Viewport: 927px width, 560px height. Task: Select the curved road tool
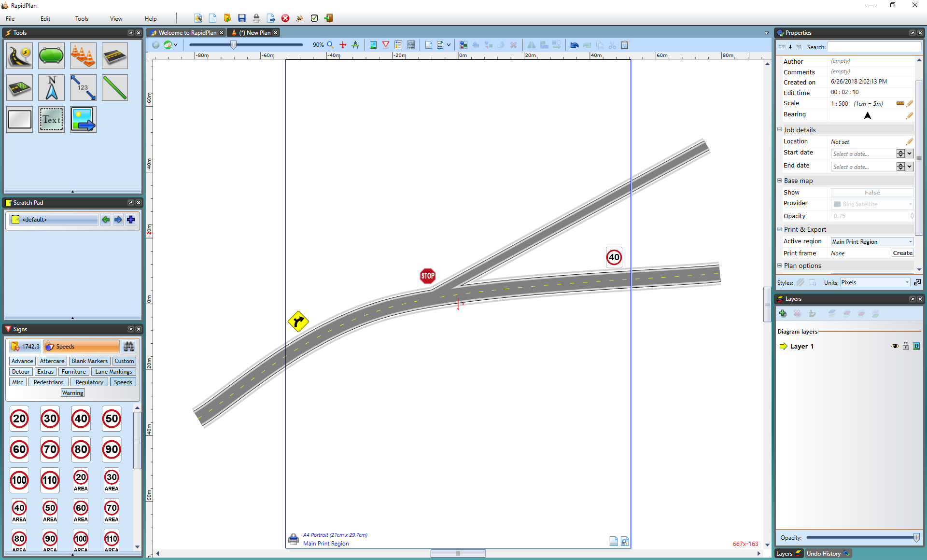coord(20,56)
